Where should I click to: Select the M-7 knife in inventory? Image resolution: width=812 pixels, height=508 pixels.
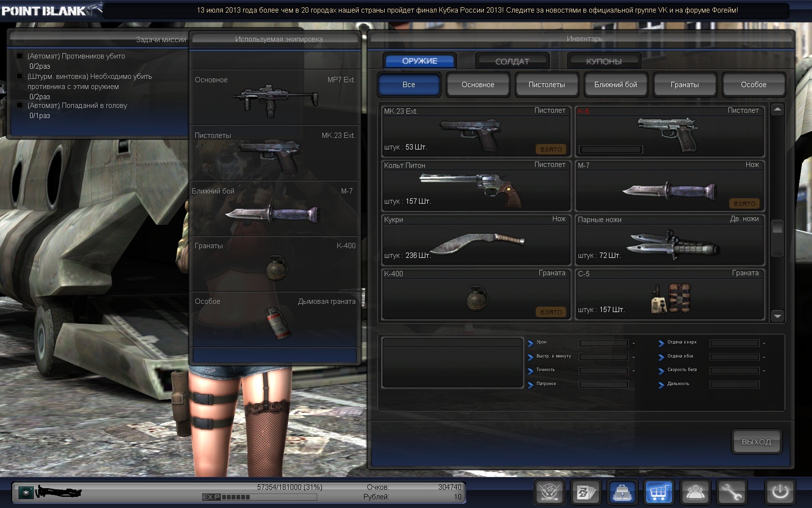pyautogui.click(x=670, y=185)
